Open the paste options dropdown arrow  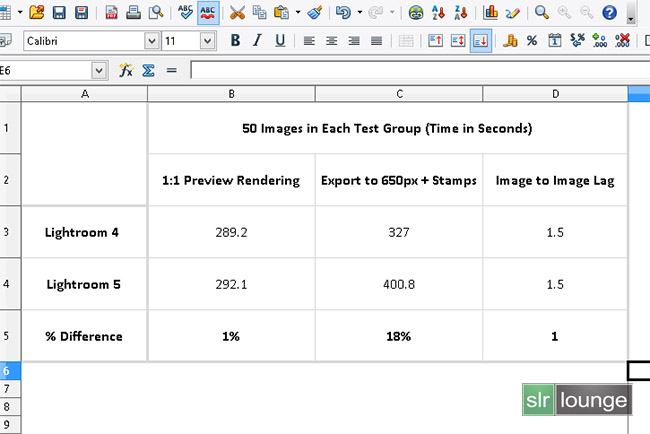(298, 12)
